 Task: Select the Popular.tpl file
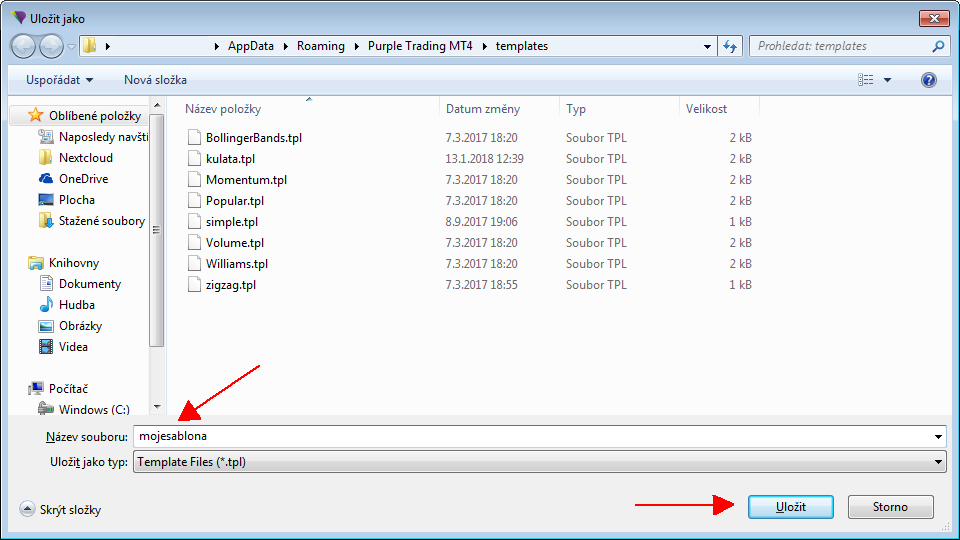pyautogui.click(x=234, y=201)
